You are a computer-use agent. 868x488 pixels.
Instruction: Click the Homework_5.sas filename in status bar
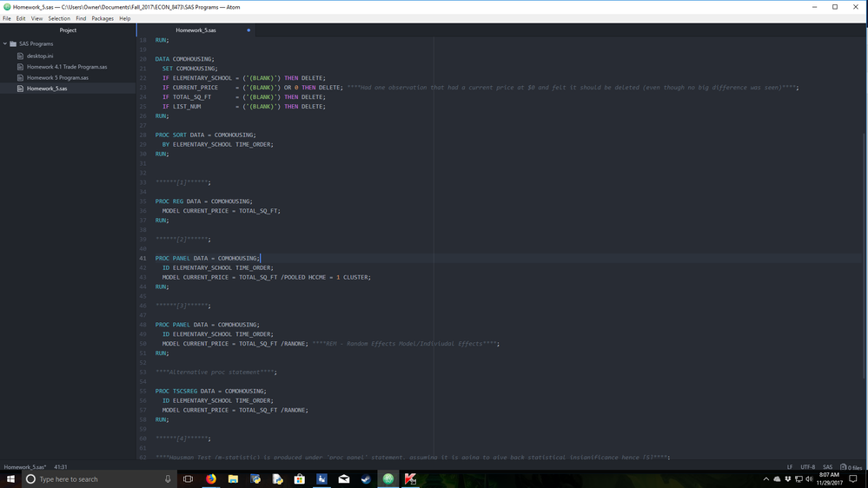click(25, 467)
